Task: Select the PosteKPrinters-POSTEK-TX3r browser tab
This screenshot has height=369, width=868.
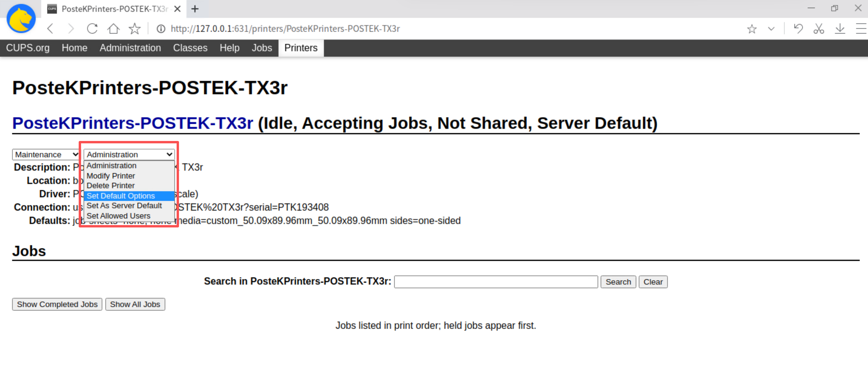Action: click(x=114, y=9)
